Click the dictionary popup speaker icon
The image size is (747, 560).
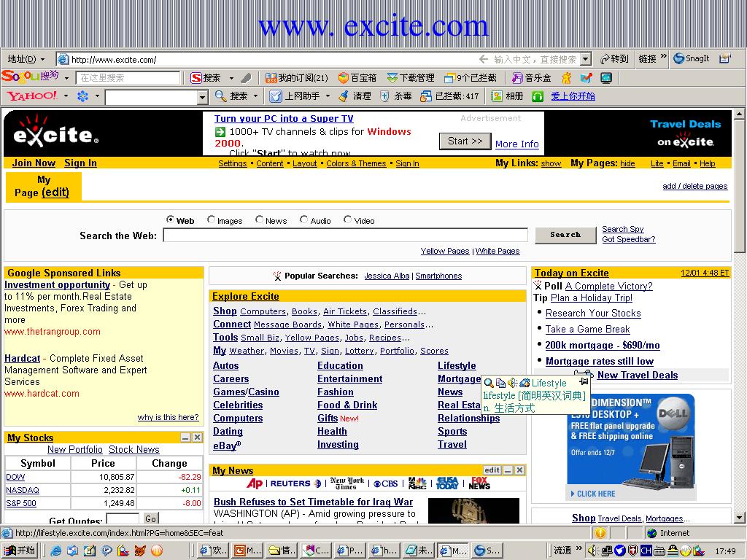(x=512, y=382)
